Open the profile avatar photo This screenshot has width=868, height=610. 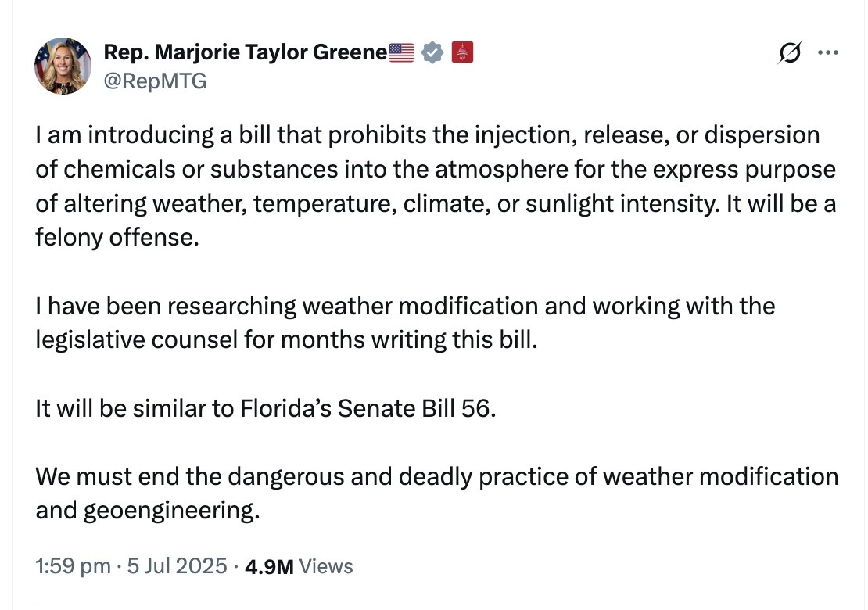tap(63, 66)
